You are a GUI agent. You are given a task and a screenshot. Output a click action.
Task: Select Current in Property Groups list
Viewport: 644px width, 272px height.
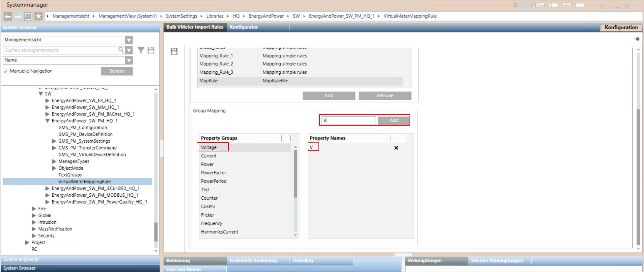(x=209, y=156)
